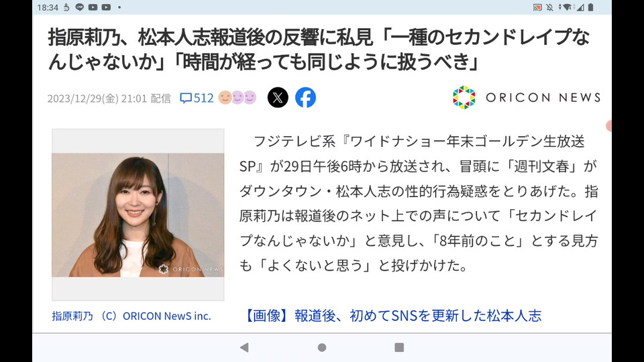
Task: Click the 指原莉乃 (C) ORICON NewS inc. caption link
Action: click(131, 316)
